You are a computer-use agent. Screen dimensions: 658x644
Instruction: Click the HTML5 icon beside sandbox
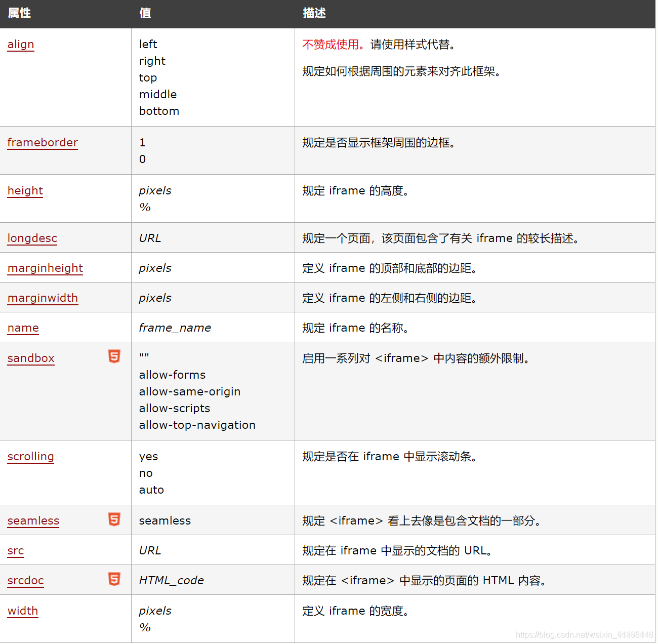[114, 357]
